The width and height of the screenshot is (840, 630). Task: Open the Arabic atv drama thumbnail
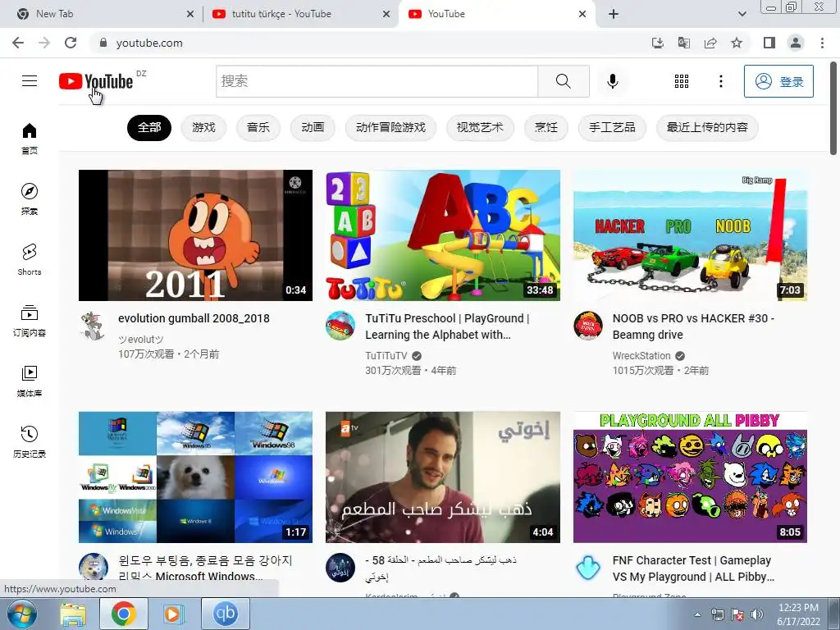[442, 477]
